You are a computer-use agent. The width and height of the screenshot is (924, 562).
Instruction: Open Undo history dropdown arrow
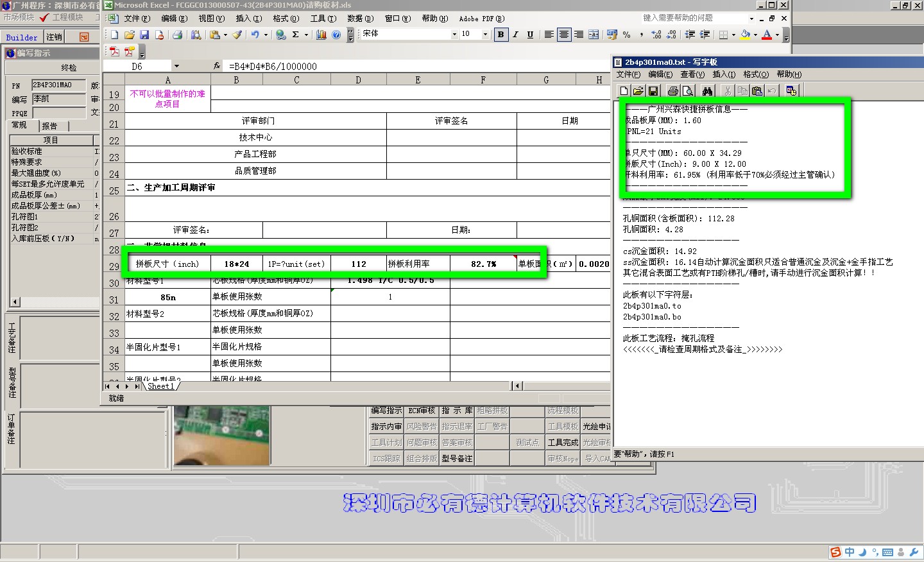pyautogui.click(x=266, y=35)
